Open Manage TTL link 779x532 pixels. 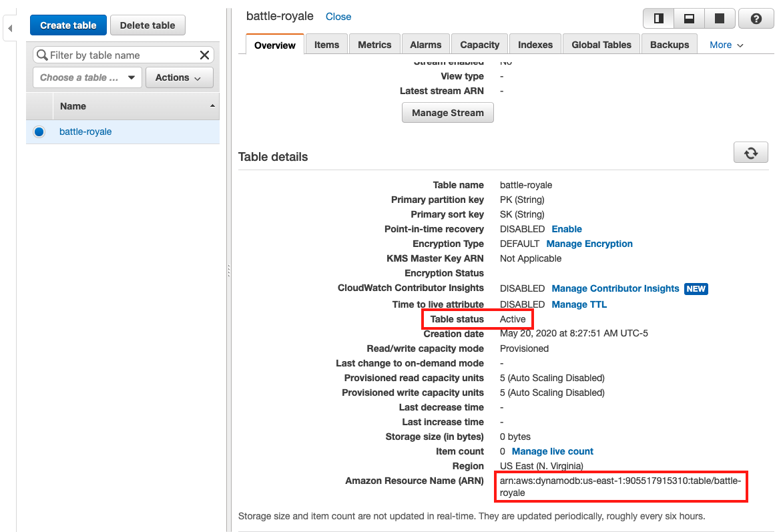[x=579, y=304]
